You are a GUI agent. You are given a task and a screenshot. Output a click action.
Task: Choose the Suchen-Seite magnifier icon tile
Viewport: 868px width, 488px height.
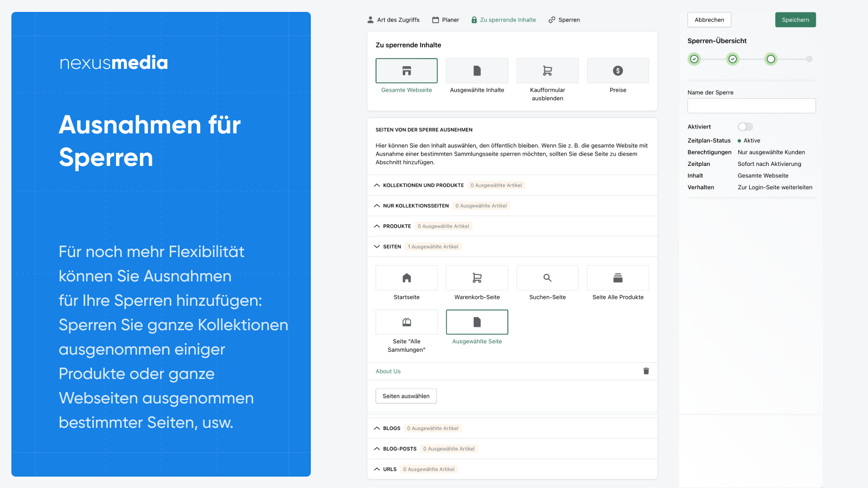coord(547,278)
